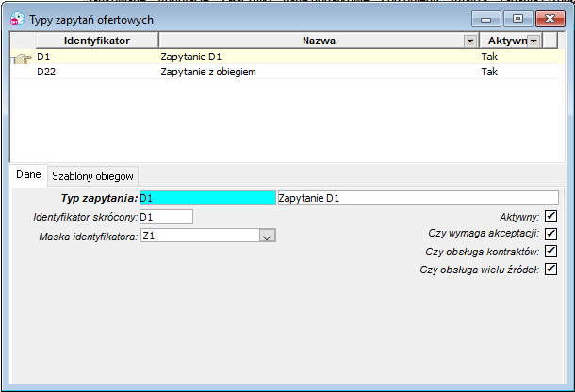
Task: Open the Maska identyfikatora dropdown arrow
Action: tap(268, 236)
